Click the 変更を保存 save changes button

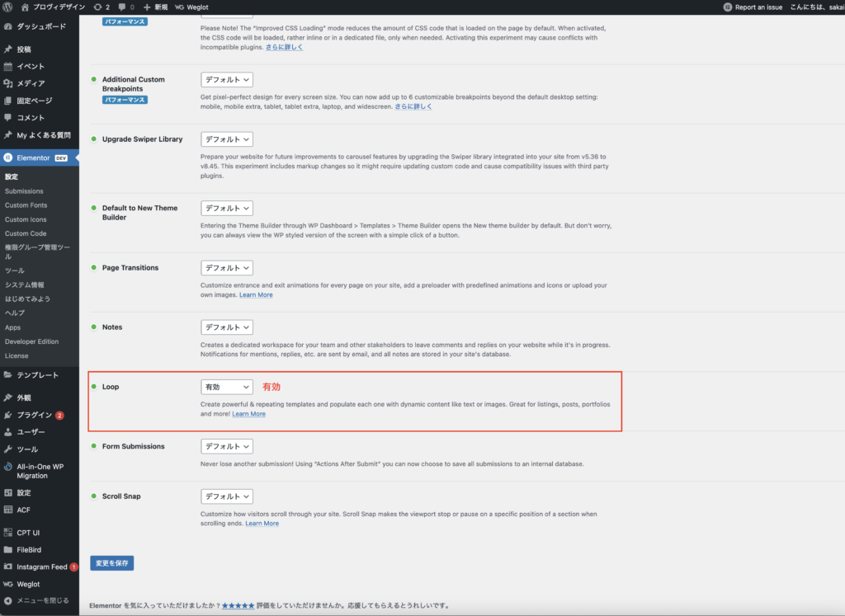(x=111, y=563)
